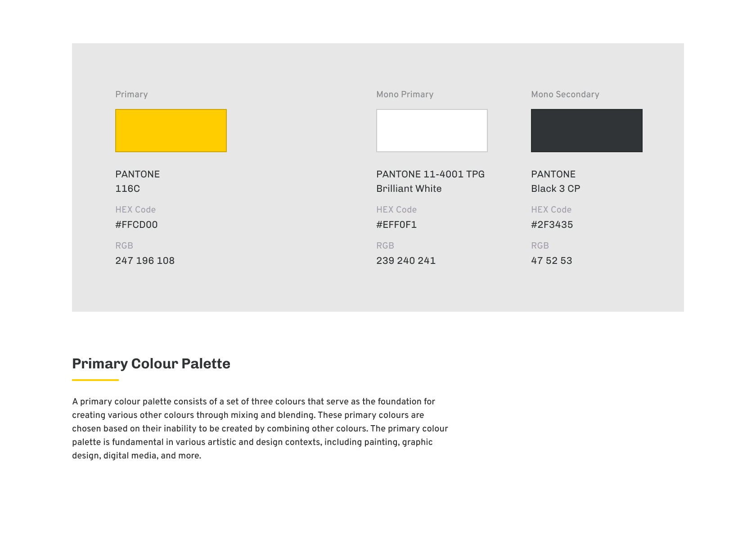This screenshot has height=535, width=756.
Task: Click the RGB value 47 52 53
Action: point(552,261)
